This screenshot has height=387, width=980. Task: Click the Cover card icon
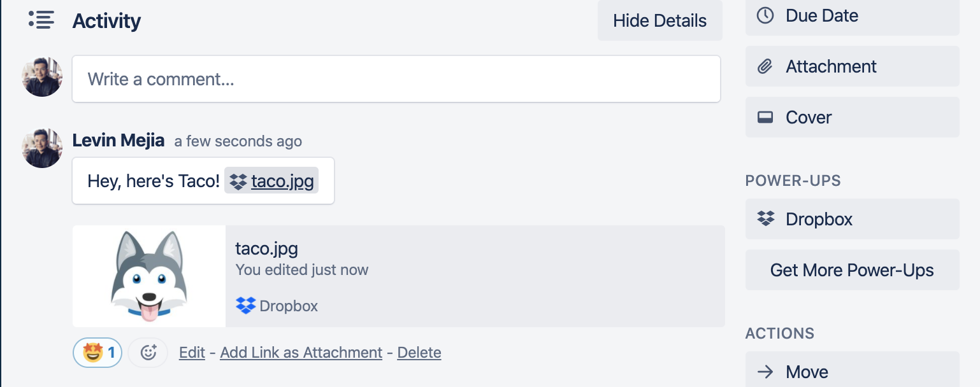pyautogui.click(x=765, y=117)
